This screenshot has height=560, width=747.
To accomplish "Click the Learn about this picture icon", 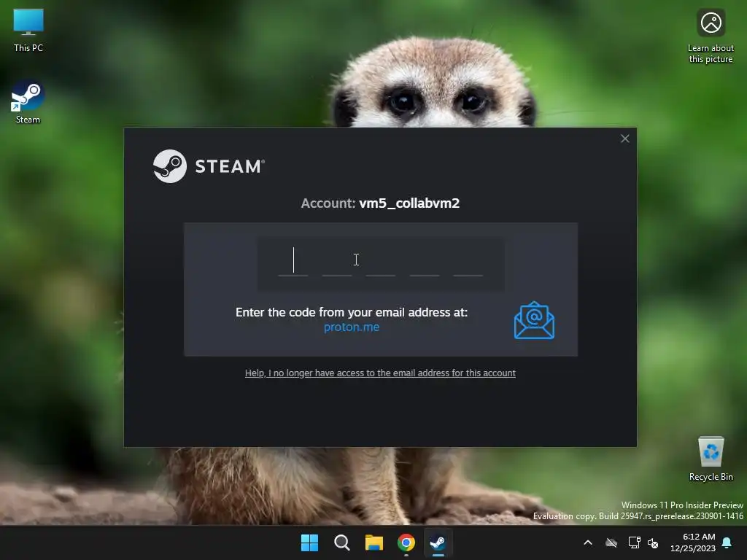I will point(711,36).
